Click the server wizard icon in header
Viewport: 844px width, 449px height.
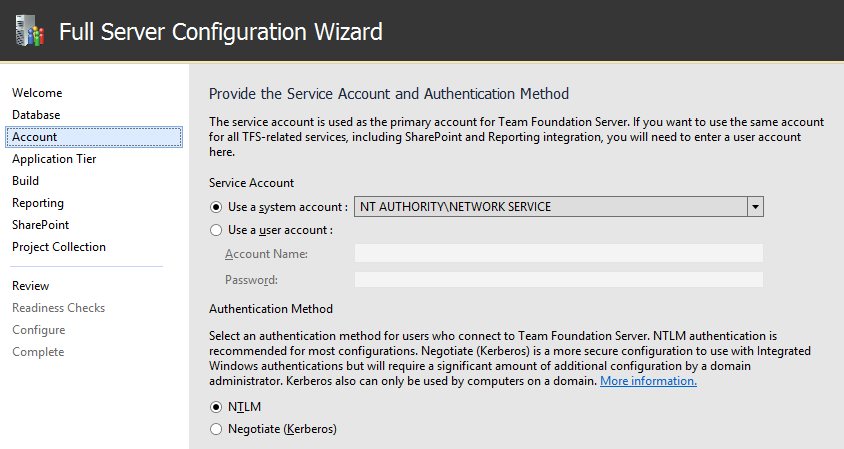(30, 31)
